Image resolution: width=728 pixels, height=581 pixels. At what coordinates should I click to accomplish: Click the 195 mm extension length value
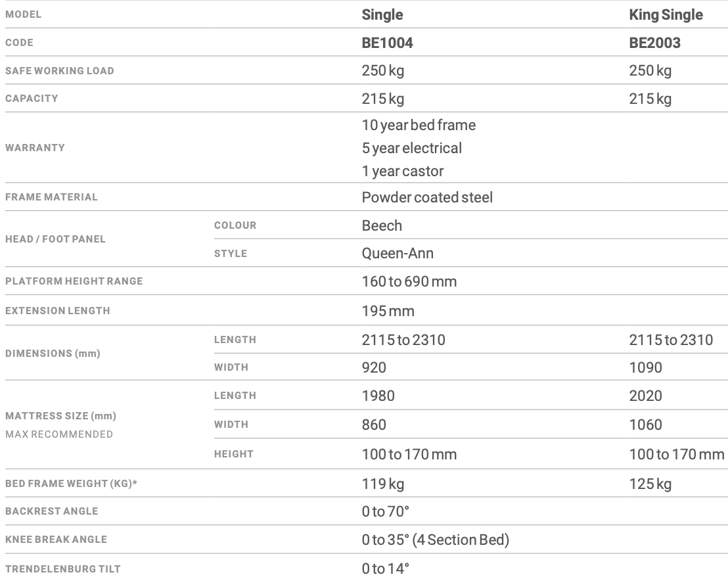point(388,311)
